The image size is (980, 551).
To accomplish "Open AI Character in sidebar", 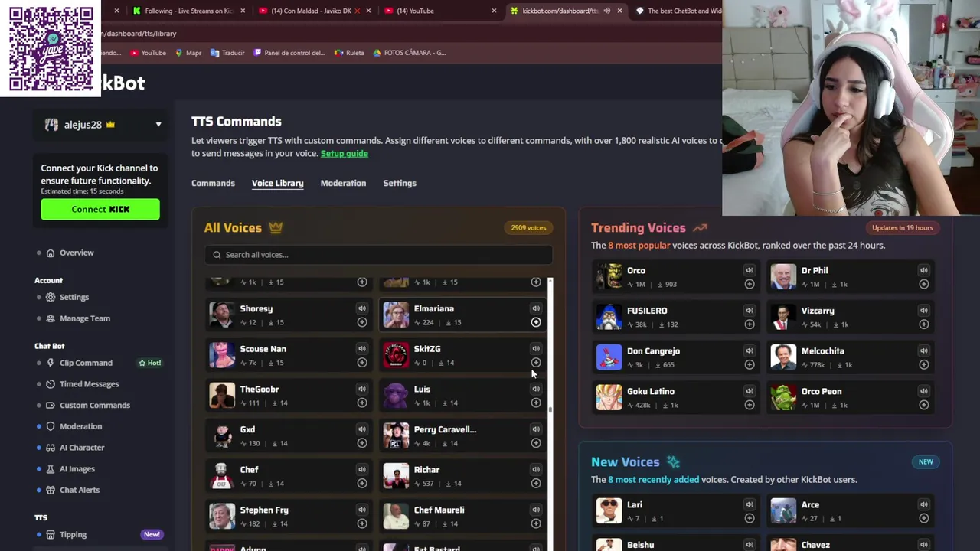I will [x=82, y=448].
